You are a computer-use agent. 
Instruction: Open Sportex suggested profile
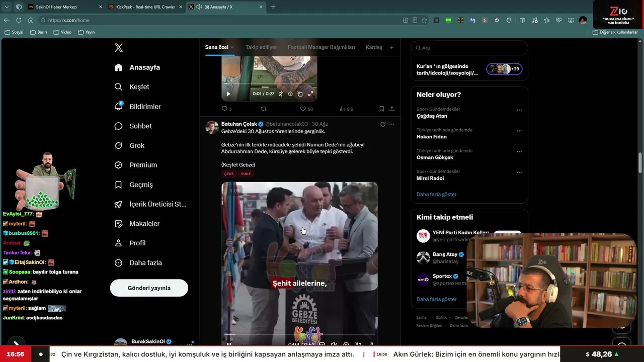click(x=442, y=276)
